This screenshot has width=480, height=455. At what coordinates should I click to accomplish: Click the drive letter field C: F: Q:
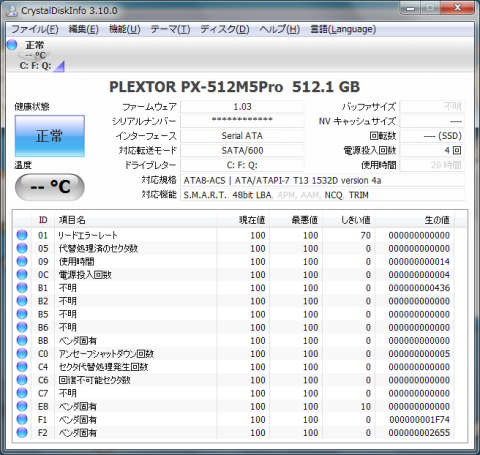(x=242, y=165)
